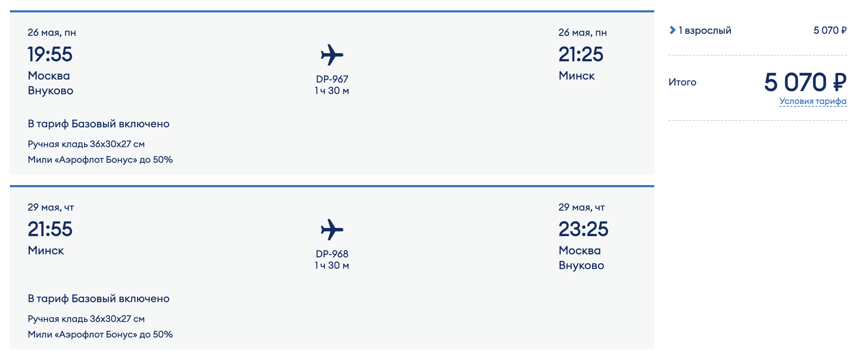Image resolution: width=868 pixels, height=351 pixels.
Task: Click the total price 5 070 ₽
Action: tap(805, 82)
